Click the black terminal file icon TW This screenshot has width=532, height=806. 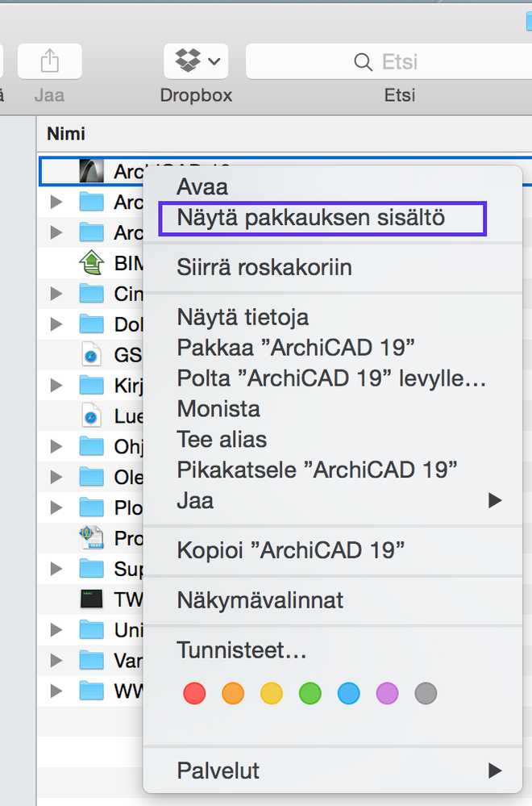pos(92,599)
